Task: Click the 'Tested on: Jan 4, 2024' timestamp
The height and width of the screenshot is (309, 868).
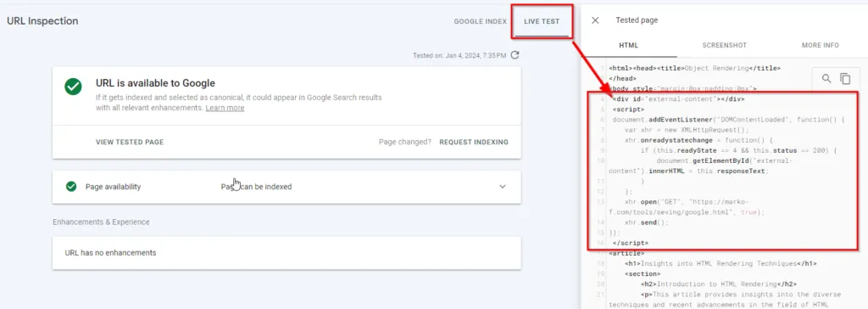Action: pos(459,55)
